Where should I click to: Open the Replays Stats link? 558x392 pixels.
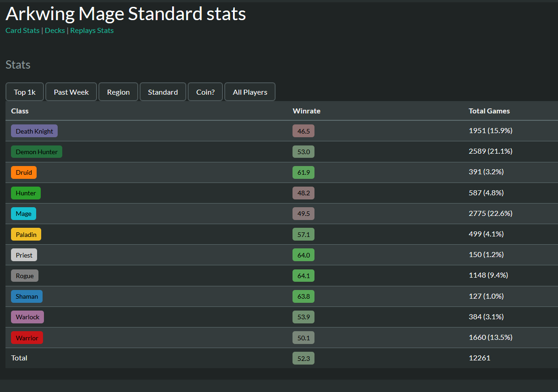point(92,31)
